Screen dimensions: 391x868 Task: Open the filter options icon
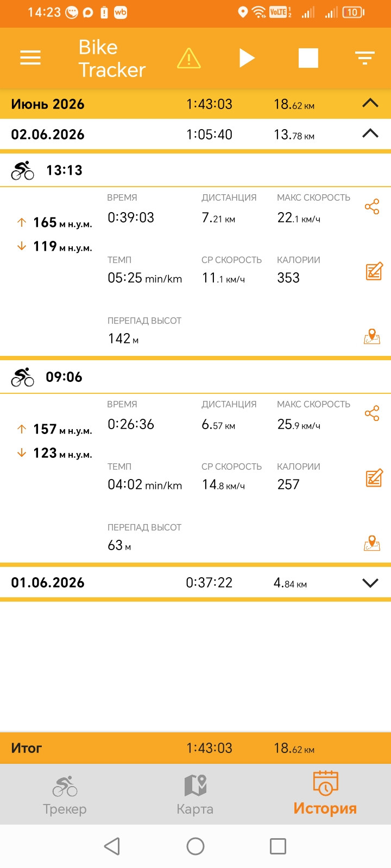(x=365, y=58)
